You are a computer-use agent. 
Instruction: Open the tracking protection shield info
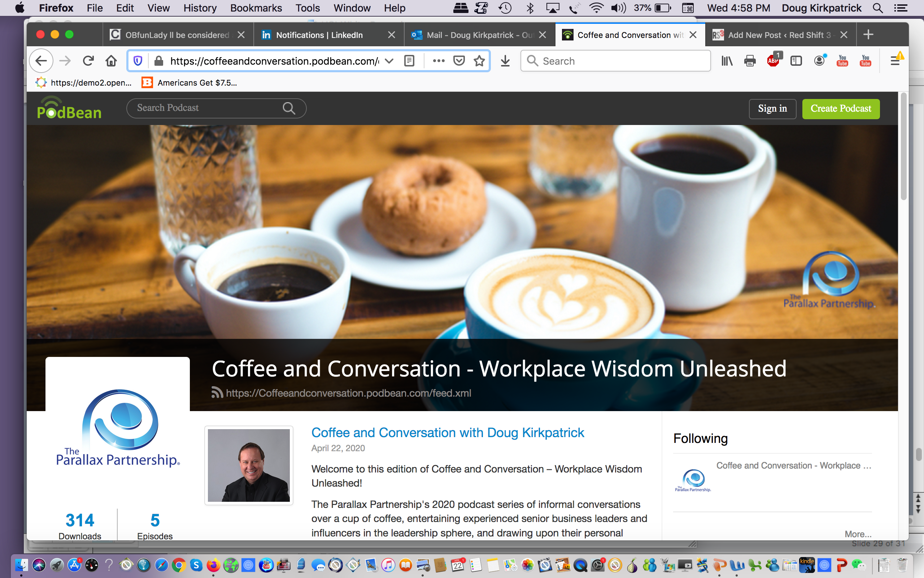coord(138,61)
